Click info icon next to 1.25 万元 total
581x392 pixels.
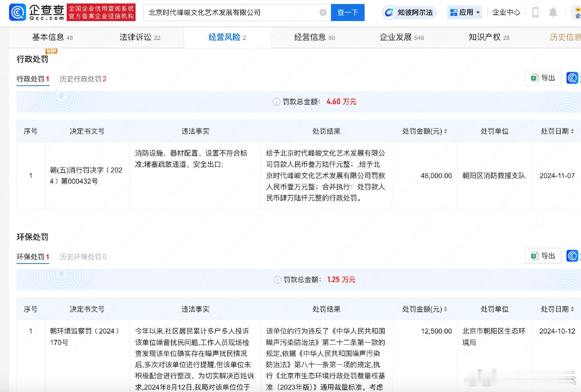277,280
